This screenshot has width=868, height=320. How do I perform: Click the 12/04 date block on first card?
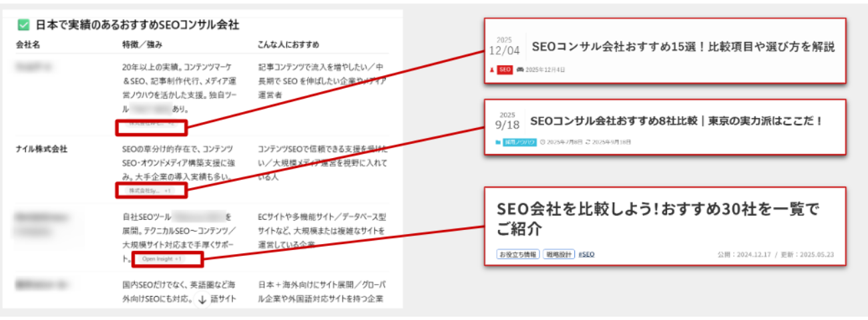point(504,46)
